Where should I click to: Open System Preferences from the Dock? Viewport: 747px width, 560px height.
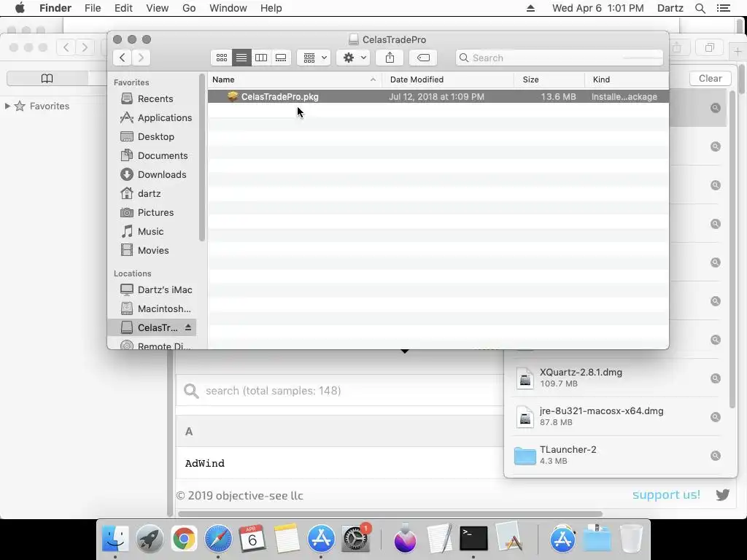tap(355, 539)
